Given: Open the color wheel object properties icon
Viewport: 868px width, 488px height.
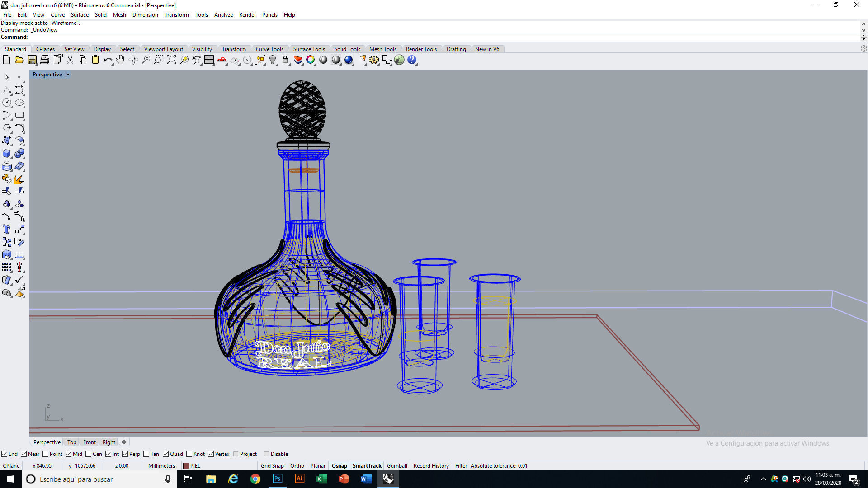Looking at the screenshot, I should click(x=311, y=60).
